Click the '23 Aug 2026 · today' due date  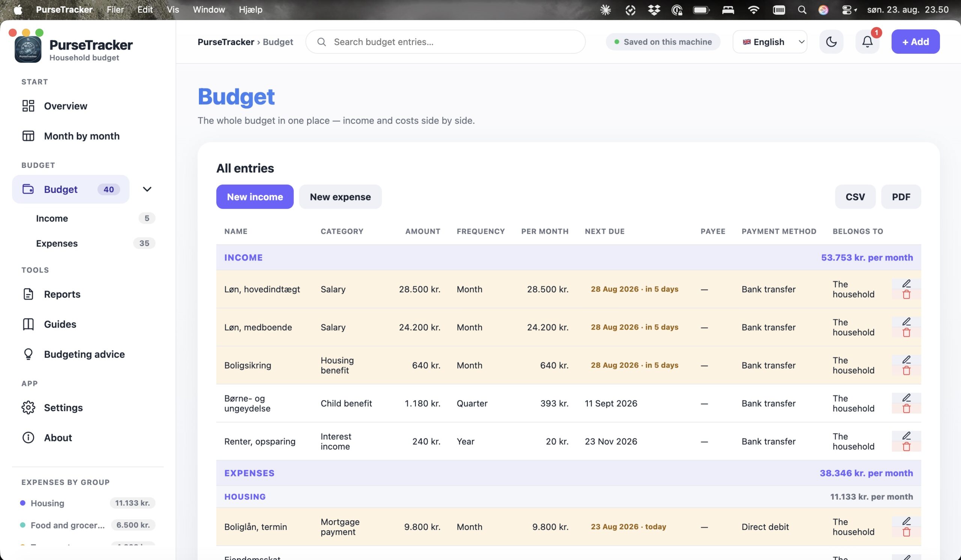pos(628,527)
